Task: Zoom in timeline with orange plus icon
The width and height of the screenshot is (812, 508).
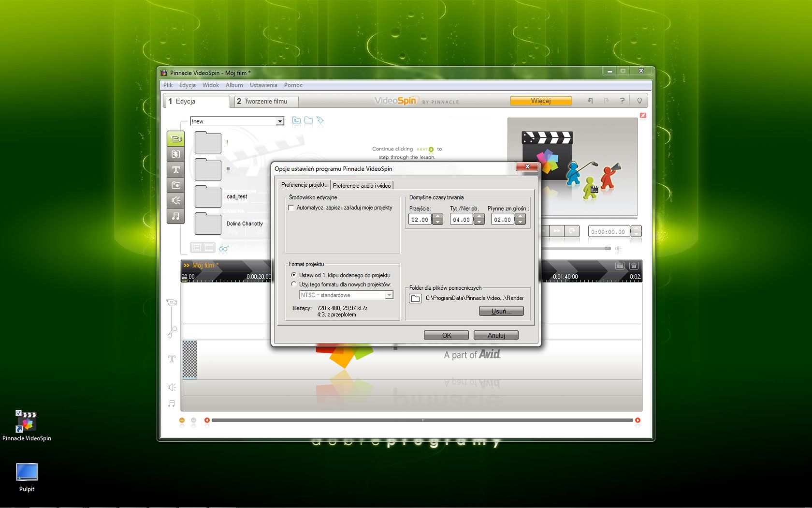Action: tap(182, 420)
